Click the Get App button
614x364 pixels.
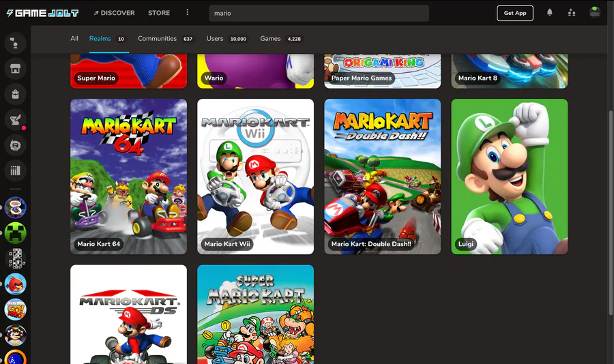[x=515, y=13]
